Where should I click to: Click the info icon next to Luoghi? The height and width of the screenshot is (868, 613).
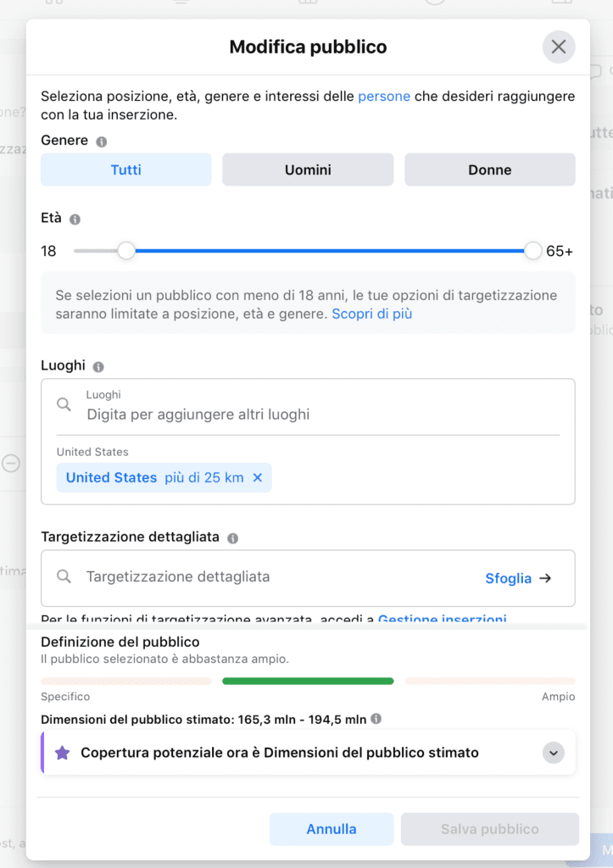[98, 367]
